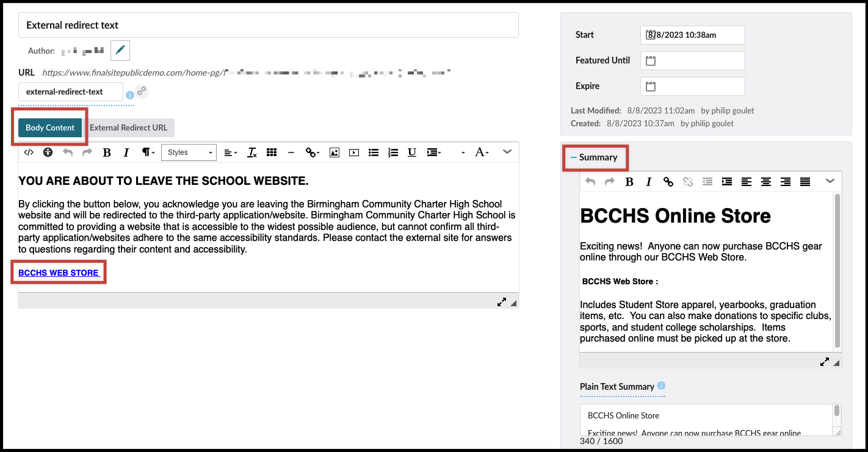This screenshot has height=452, width=868.
Task: Insert a horizontal line
Action: 291,152
